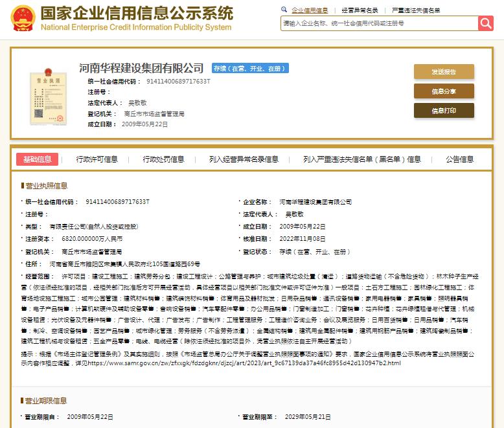Switch to the 基础信息 tab

(x=37, y=159)
